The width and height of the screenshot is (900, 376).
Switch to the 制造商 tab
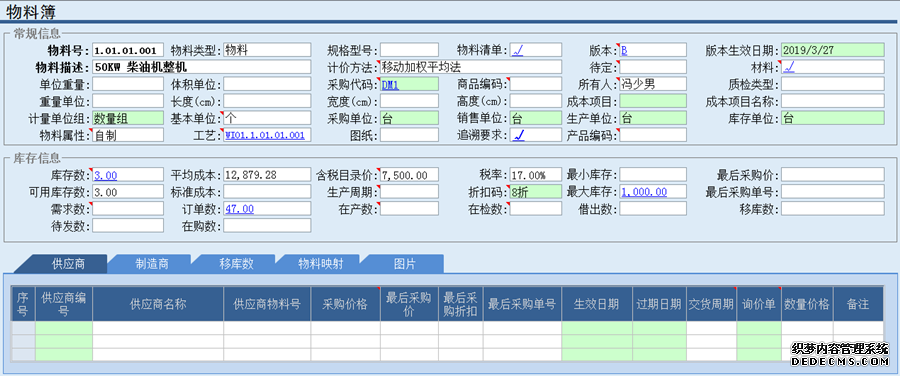152,264
